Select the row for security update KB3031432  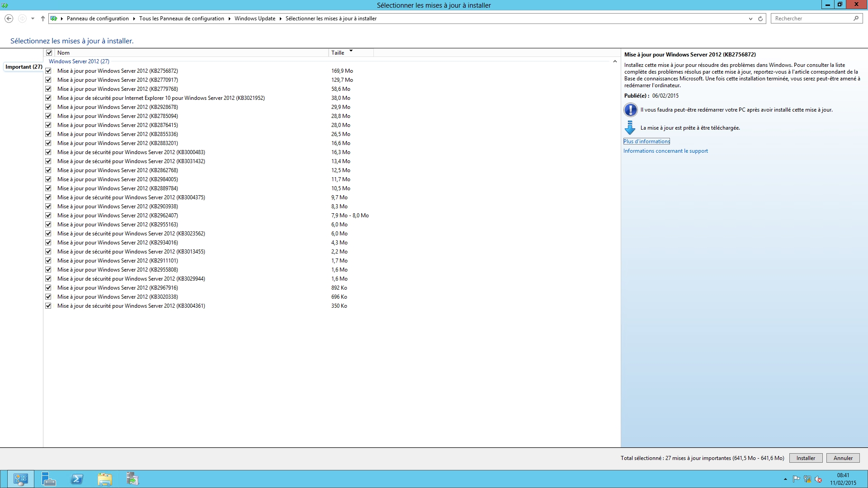(x=331, y=161)
